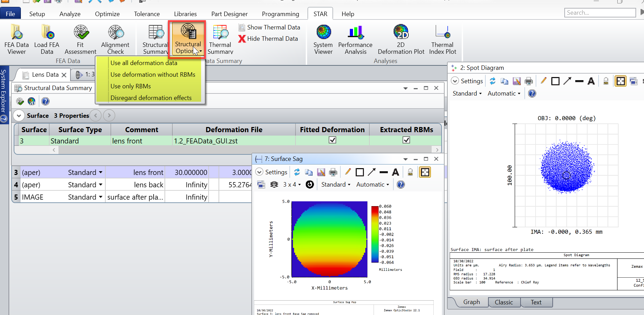The width and height of the screenshot is (644, 315).
Task: Open Structural Data Summary help
Action: click(45, 101)
